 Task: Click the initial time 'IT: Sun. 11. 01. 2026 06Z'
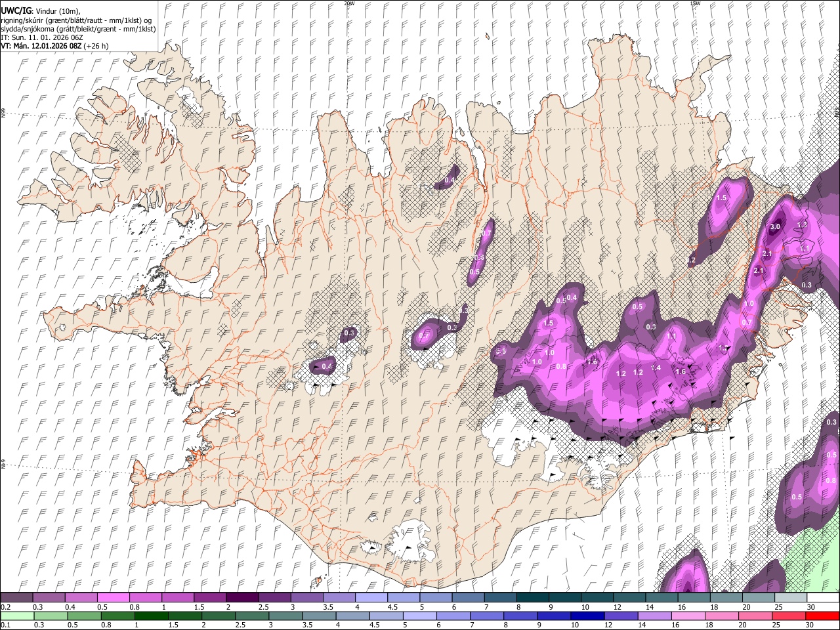(x=41, y=37)
